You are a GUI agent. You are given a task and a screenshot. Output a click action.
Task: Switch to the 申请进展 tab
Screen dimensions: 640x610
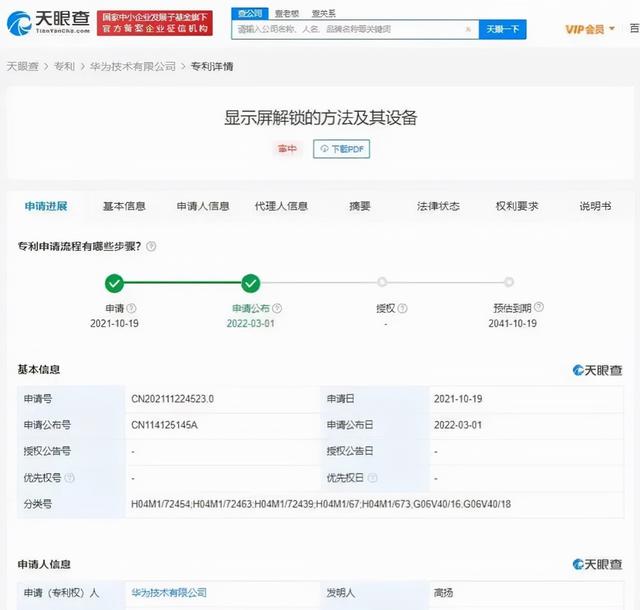click(x=46, y=206)
